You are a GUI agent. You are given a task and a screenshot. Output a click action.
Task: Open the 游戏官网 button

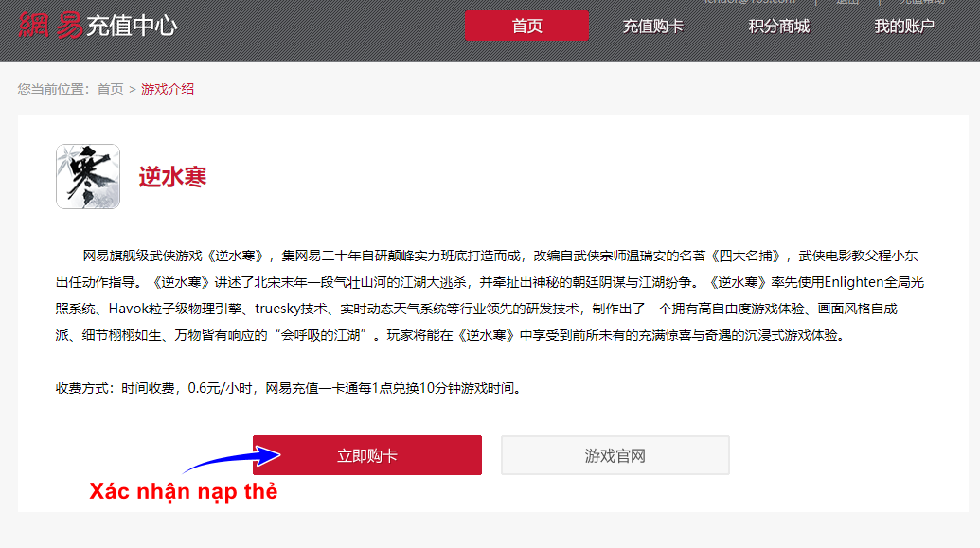pyautogui.click(x=615, y=455)
